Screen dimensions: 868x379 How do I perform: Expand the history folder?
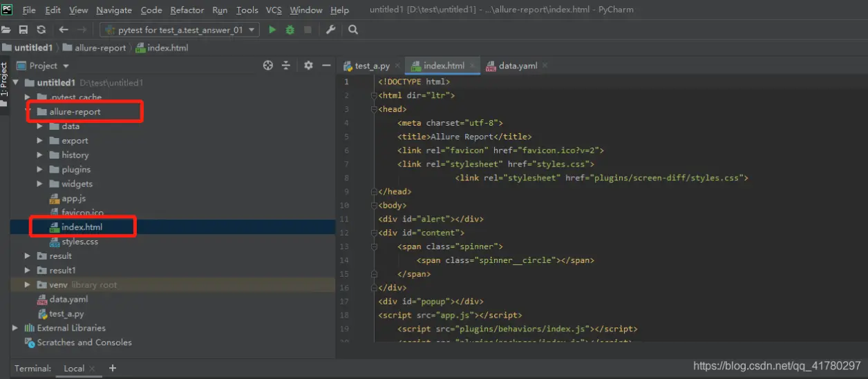click(x=40, y=155)
